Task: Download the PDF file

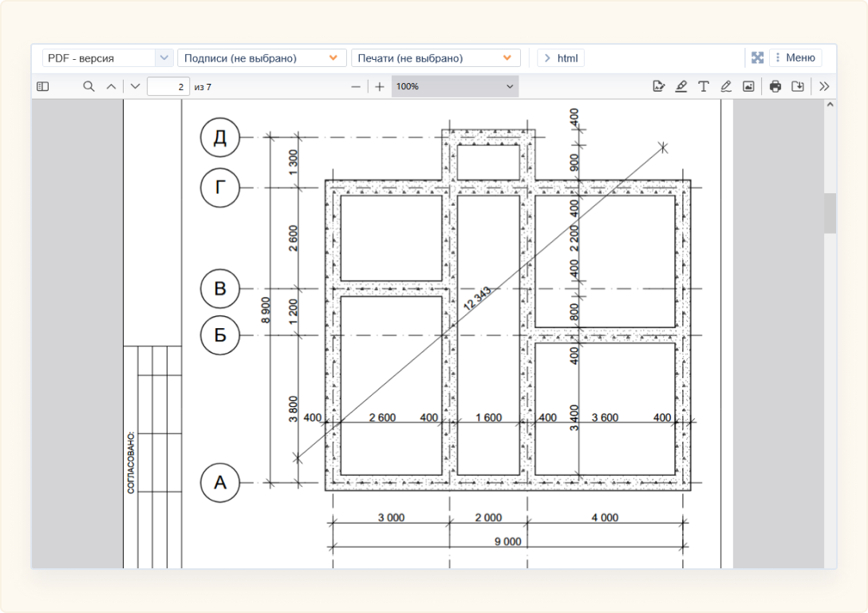Action: (x=797, y=86)
